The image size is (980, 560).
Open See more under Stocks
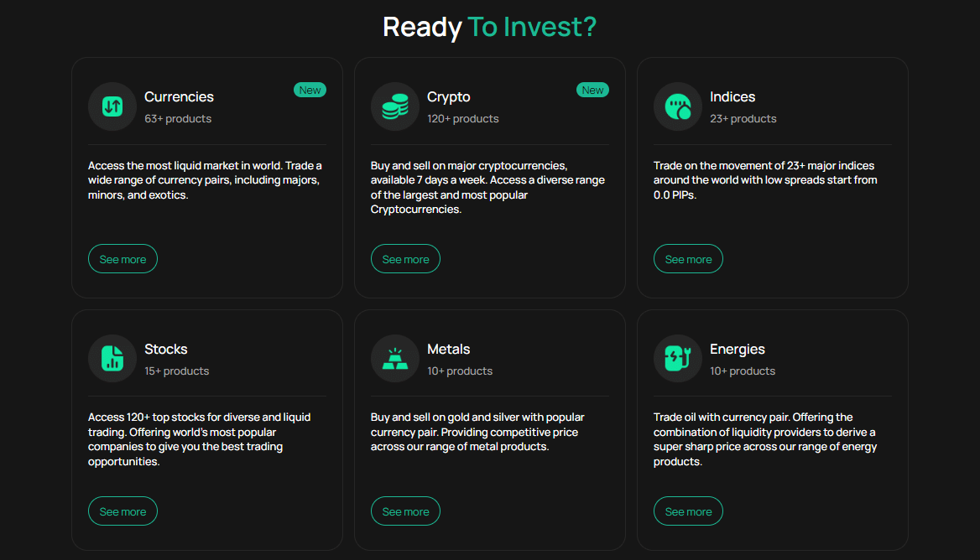(122, 511)
